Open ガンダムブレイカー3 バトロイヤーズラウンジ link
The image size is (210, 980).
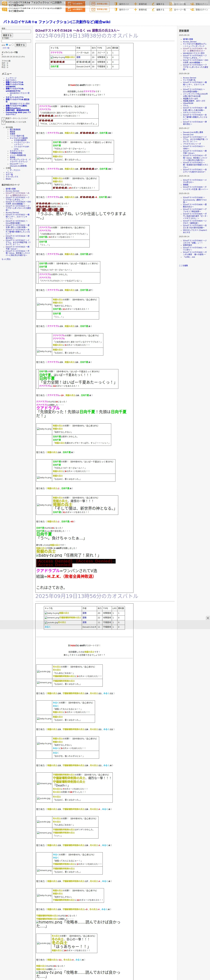(20, 161)
